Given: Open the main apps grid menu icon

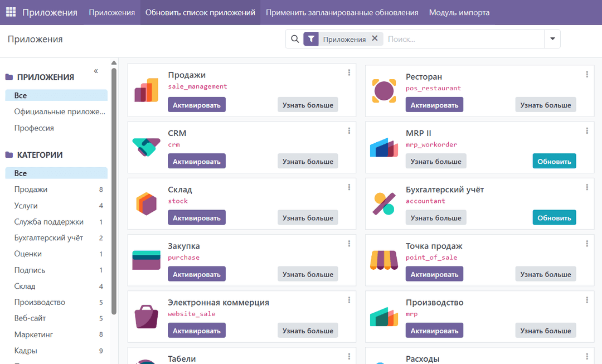Looking at the screenshot, I should click(11, 12).
